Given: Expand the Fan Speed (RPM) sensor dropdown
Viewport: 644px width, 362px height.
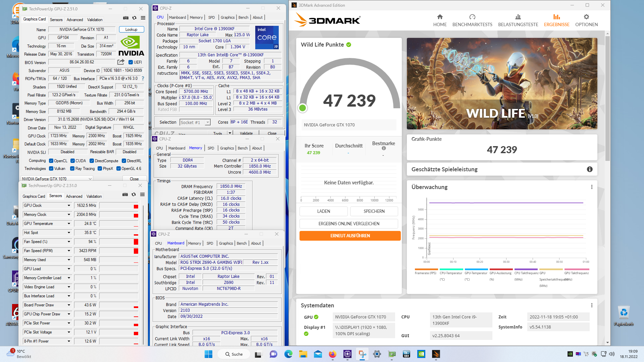Looking at the screenshot, I should (69, 251).
